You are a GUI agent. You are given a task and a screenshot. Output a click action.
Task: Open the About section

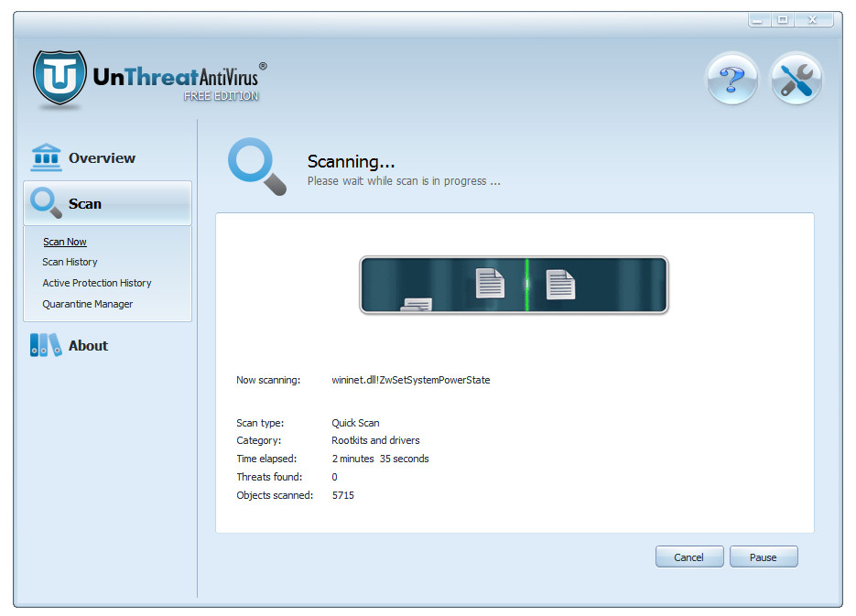(88, 346)
